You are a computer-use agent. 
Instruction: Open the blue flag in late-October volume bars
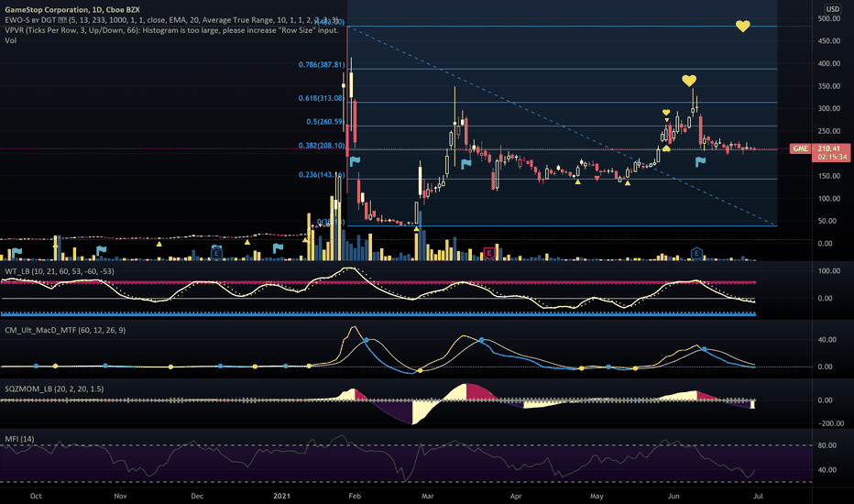click(101, 251)
